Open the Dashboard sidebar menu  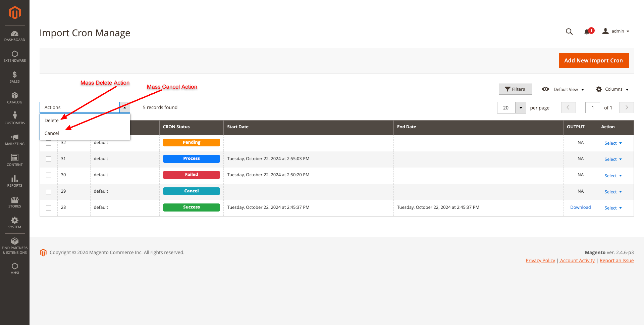(15, 36)
